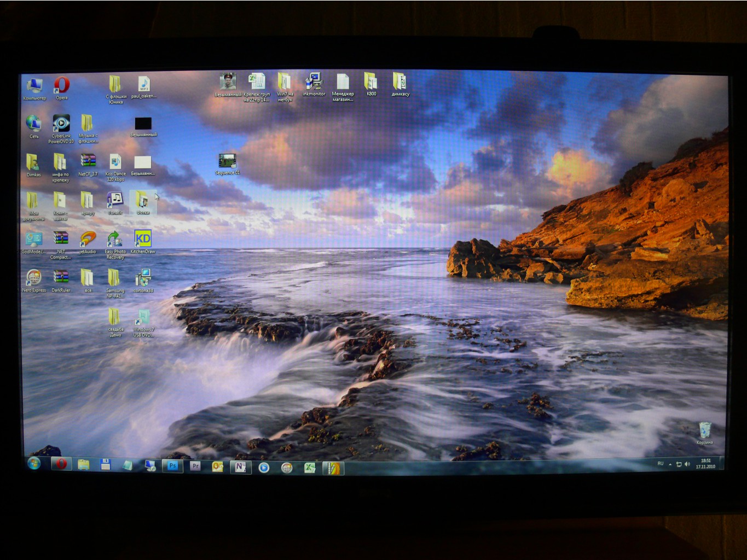Open the volume tray icon
This screenshot has height=560, width=747.
click(x=687, y=464)
